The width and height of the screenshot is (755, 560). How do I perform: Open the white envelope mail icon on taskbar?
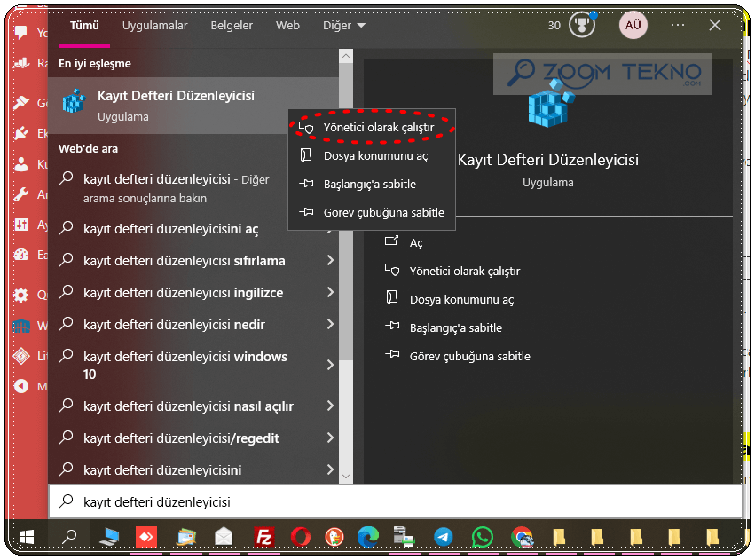[224, 536]
